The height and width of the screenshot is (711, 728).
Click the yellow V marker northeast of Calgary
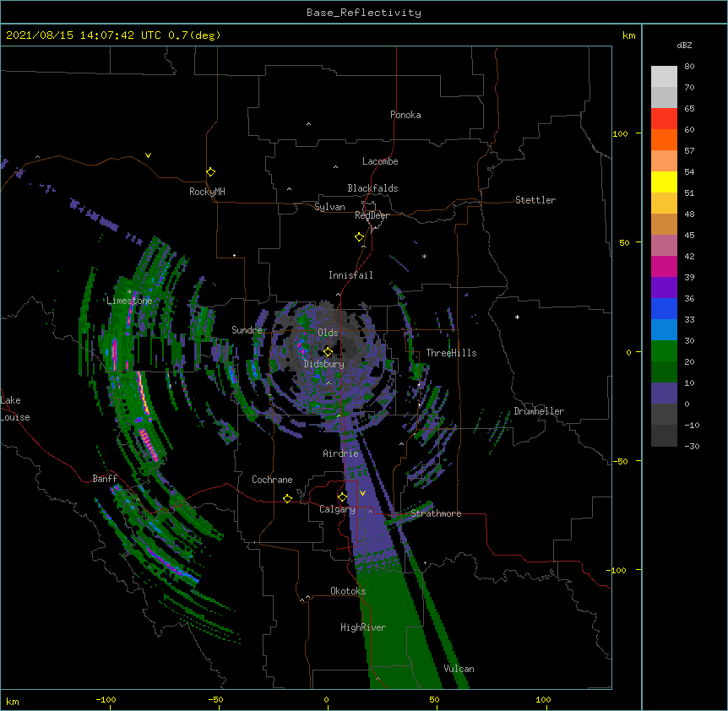(x=362, y=493)
